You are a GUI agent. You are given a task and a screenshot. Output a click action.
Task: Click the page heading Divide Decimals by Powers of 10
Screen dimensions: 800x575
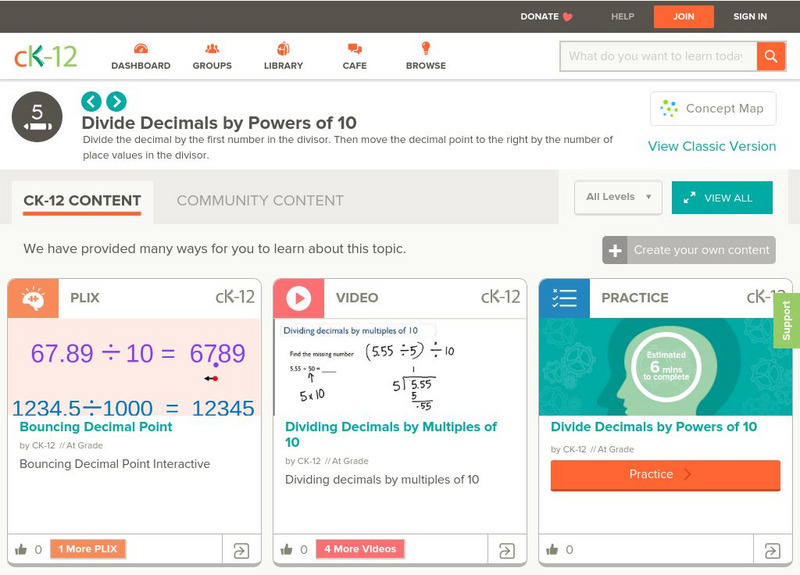219,123
